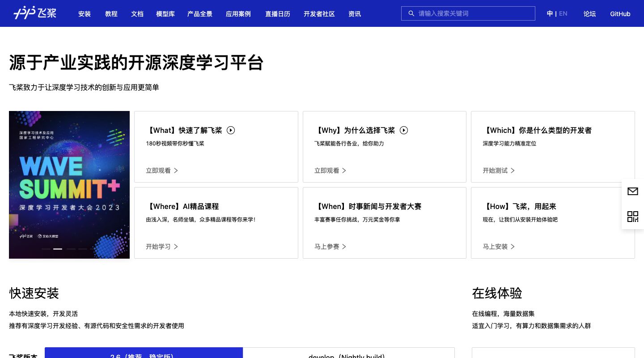The width and height of the screenshot is (644, 358).
Task: Open the GitHub link
Action: pyautogui.click(x=620, y=14)
